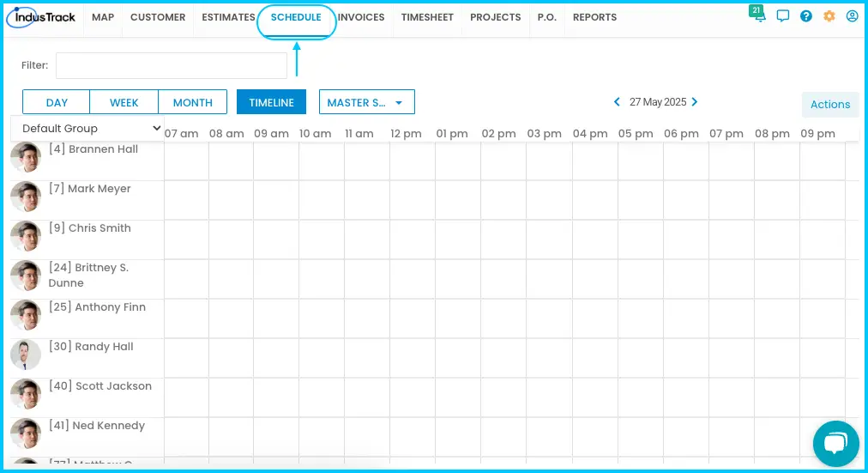Viewport: 868px width, 473px height.
Task: Open the INVOICES menu
Action: tap(361, 17)
